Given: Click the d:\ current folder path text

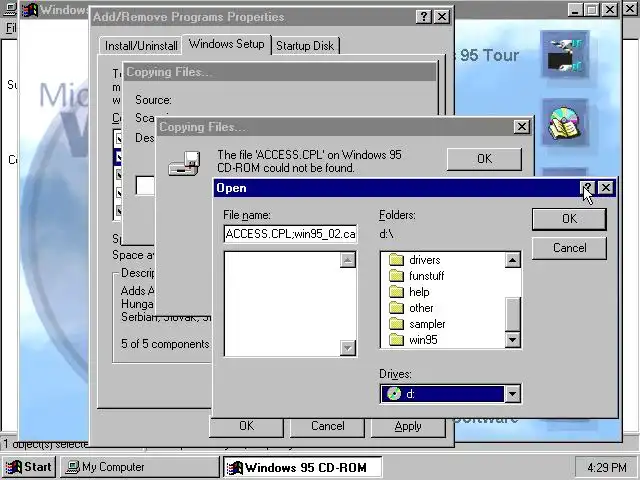Looking at the screenshot, I should (x=386, y=234).
